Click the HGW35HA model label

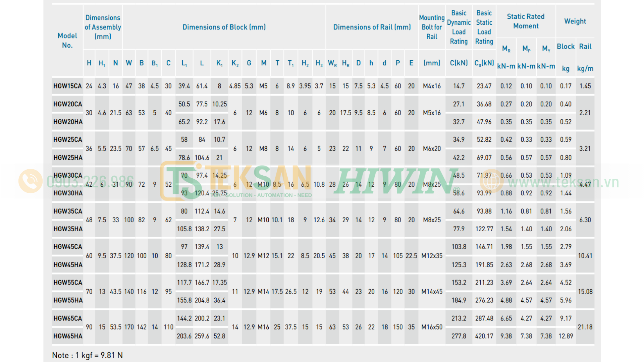click(x=68, y=229)
